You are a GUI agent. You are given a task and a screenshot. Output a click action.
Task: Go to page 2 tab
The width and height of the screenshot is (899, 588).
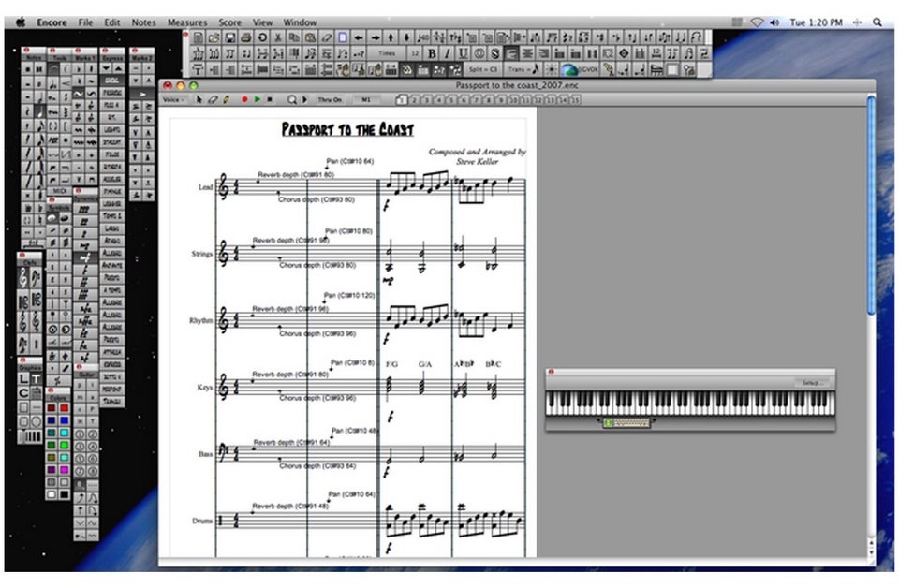click(414, 100)
